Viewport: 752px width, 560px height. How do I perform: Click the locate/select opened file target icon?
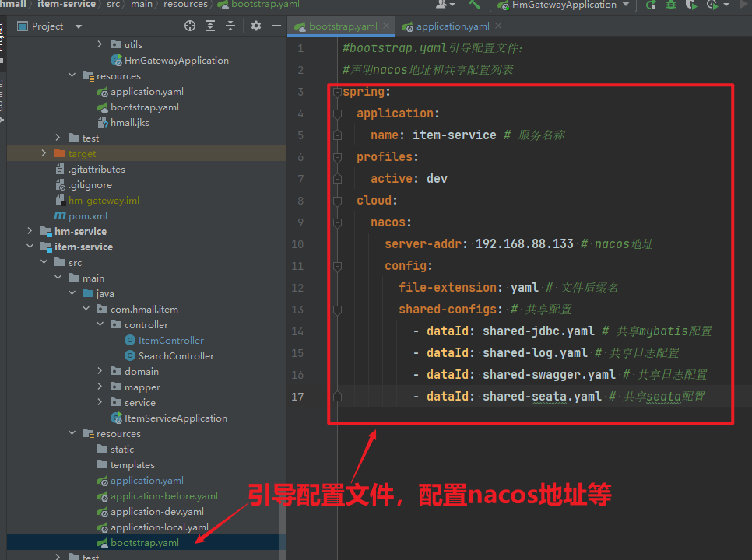(190, 26)
